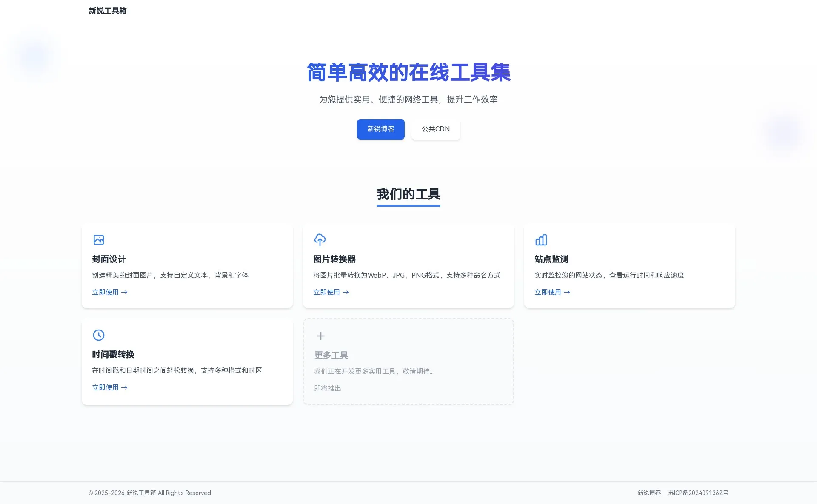Use 立即使用 link under 图片转换器
The image size is (817, 504).
coord(331,292)
